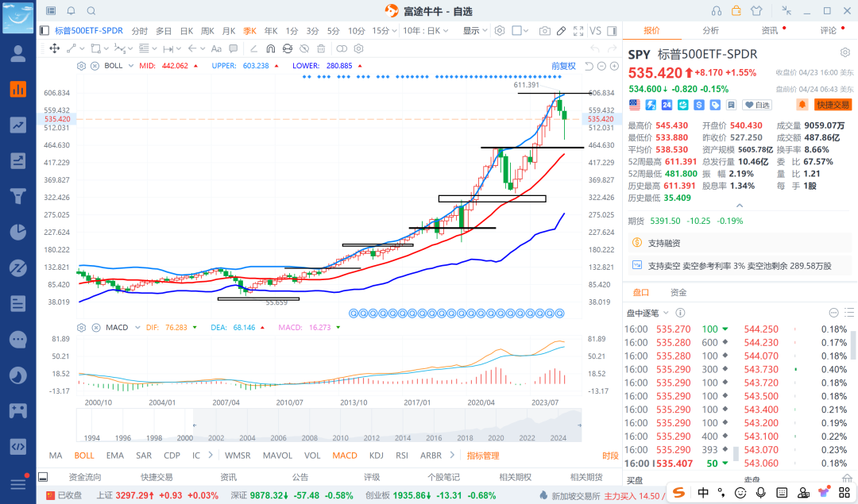
Task: Toggle drawings visibility with crossed eye icon
Action: [x=304, y=48]
